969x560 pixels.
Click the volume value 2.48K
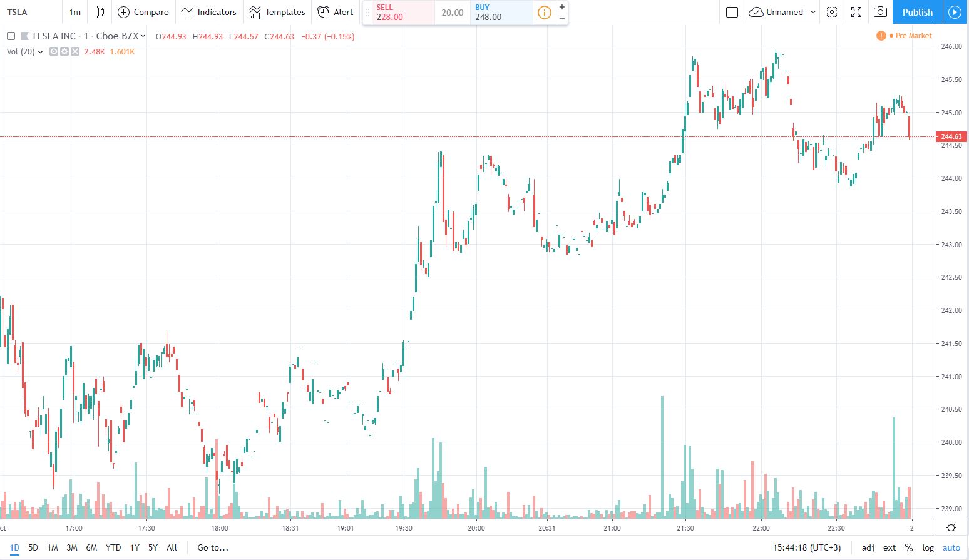point(95,52)
